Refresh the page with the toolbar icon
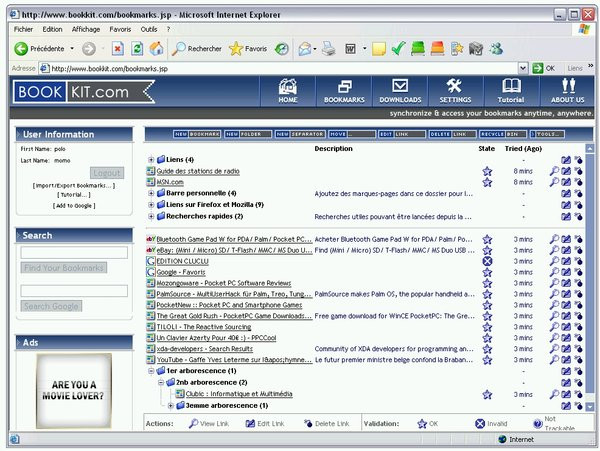The width and height of the screenshot is (600, 451). [x=137, y=49]
